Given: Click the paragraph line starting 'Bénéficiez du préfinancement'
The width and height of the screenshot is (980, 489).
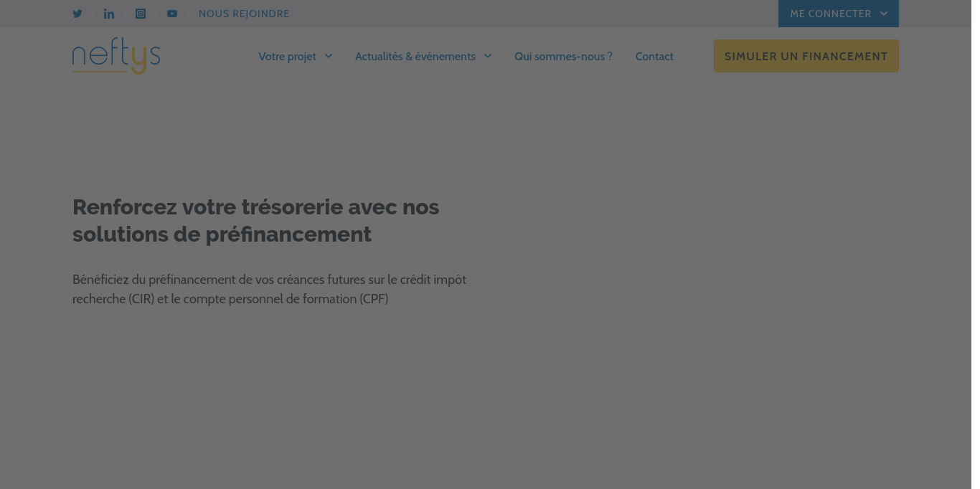Looking at the screenshot, I should [x=269, y=280].
